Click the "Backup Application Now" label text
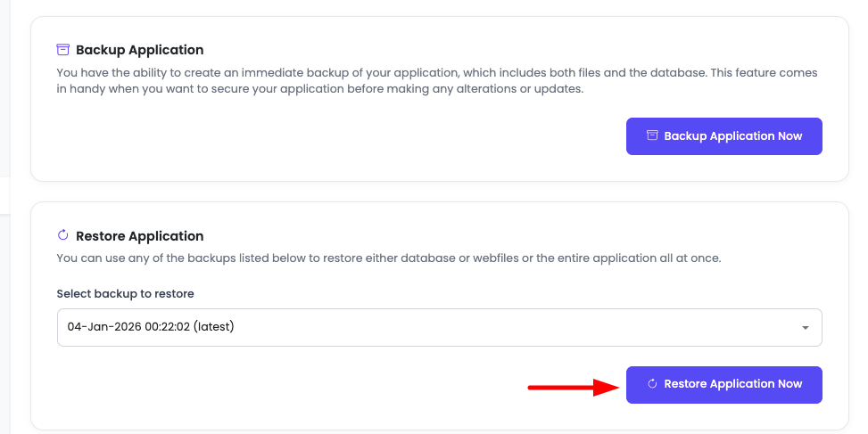The width and height of the screenshot is (868, 434). 733,136
